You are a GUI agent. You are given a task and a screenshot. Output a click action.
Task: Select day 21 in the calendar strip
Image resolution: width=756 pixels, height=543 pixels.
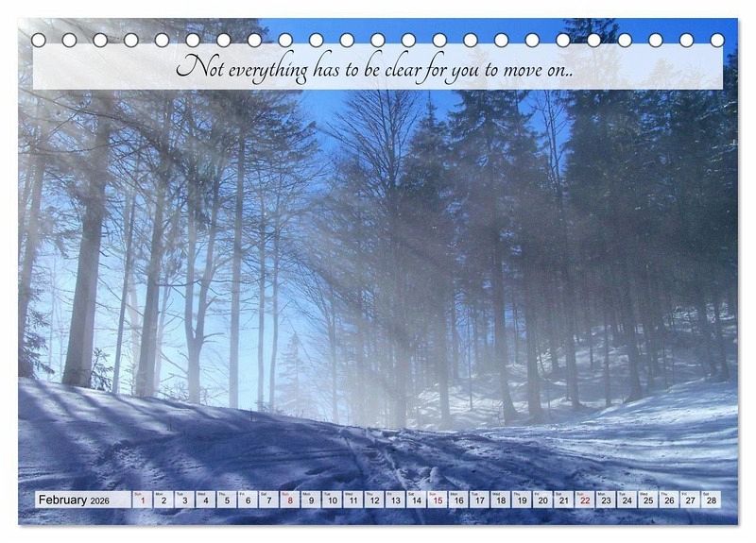pyautogui.click(x=564, y=500)
